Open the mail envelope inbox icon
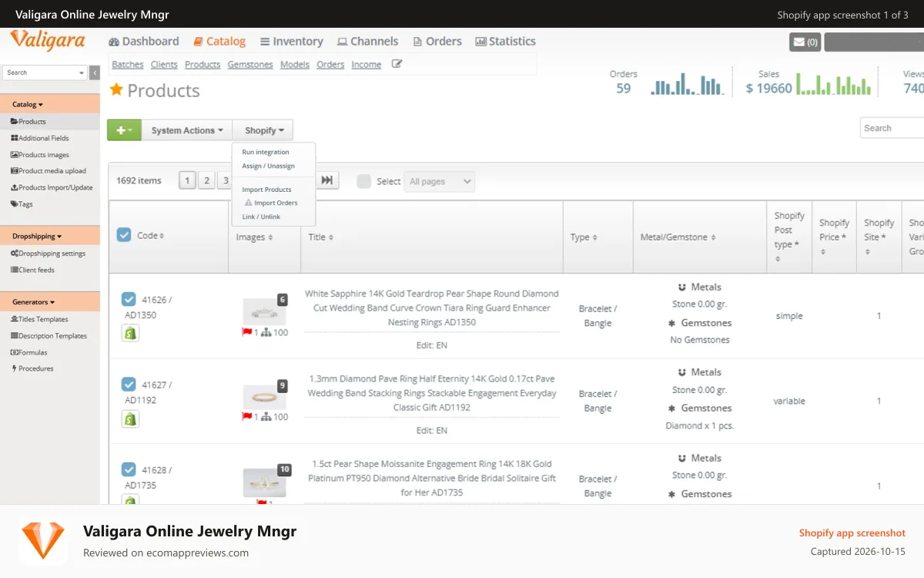 click(805, 42)
